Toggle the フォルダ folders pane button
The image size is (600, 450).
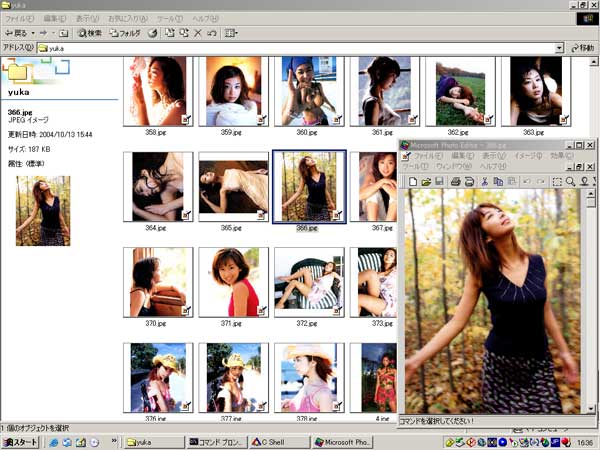(125, 33)
